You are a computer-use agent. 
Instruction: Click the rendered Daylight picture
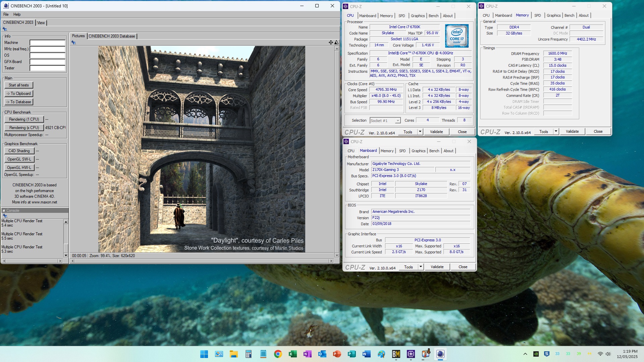(x=202, y=149)
